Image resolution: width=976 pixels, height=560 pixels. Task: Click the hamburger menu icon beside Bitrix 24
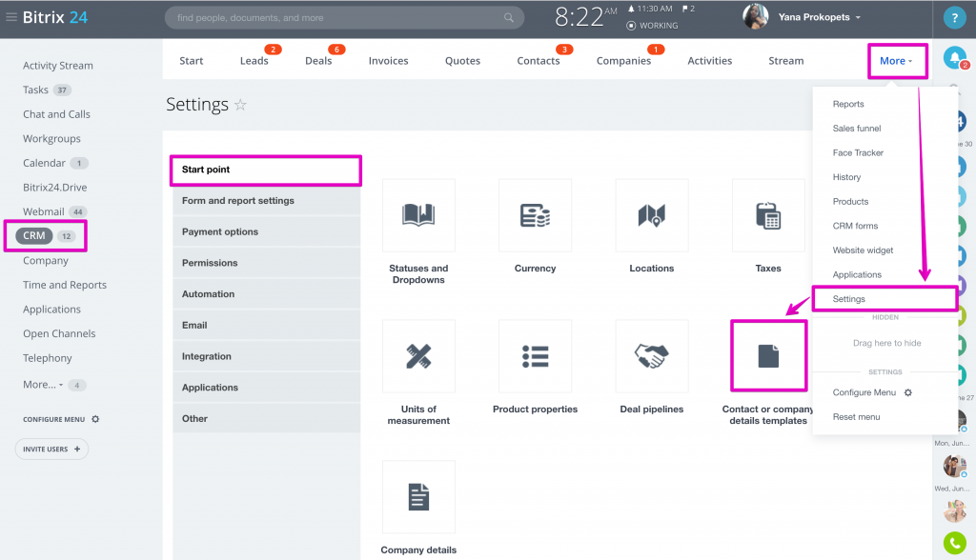(11, 17)
